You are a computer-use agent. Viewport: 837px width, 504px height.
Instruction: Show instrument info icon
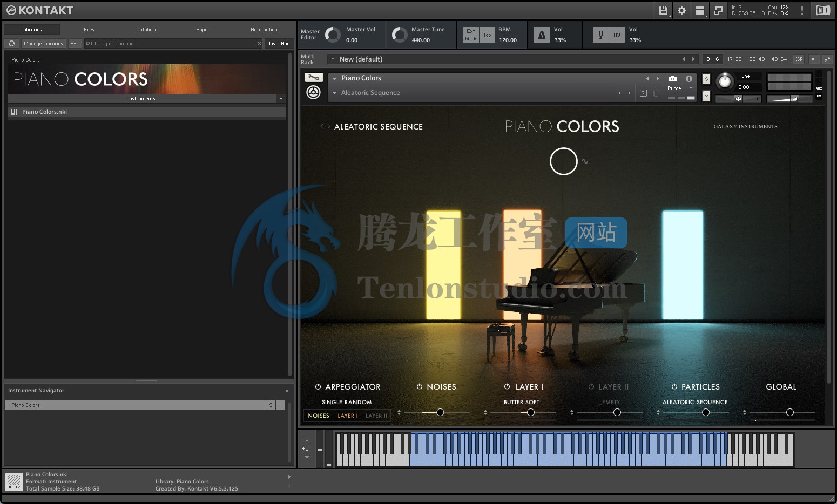tap(689, 78)
